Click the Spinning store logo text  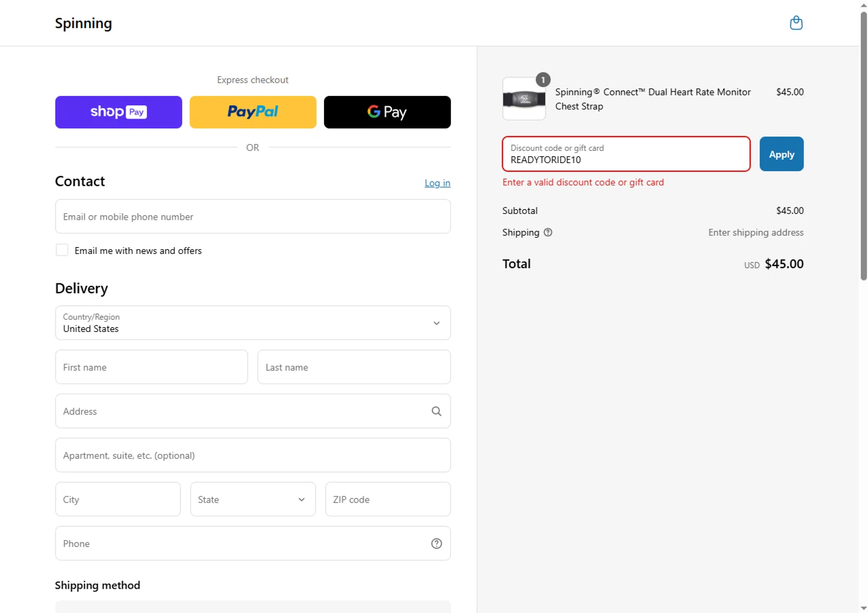click(83, 23)
